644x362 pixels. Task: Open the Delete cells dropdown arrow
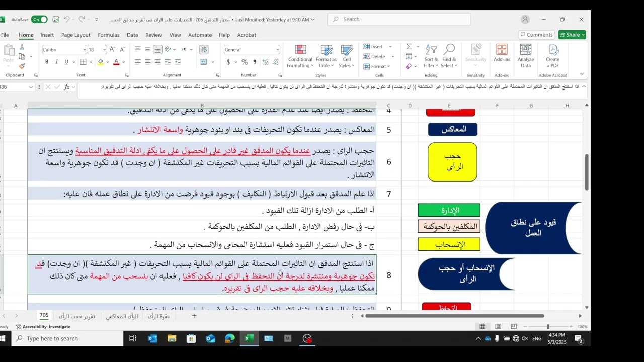coord(392,56)
